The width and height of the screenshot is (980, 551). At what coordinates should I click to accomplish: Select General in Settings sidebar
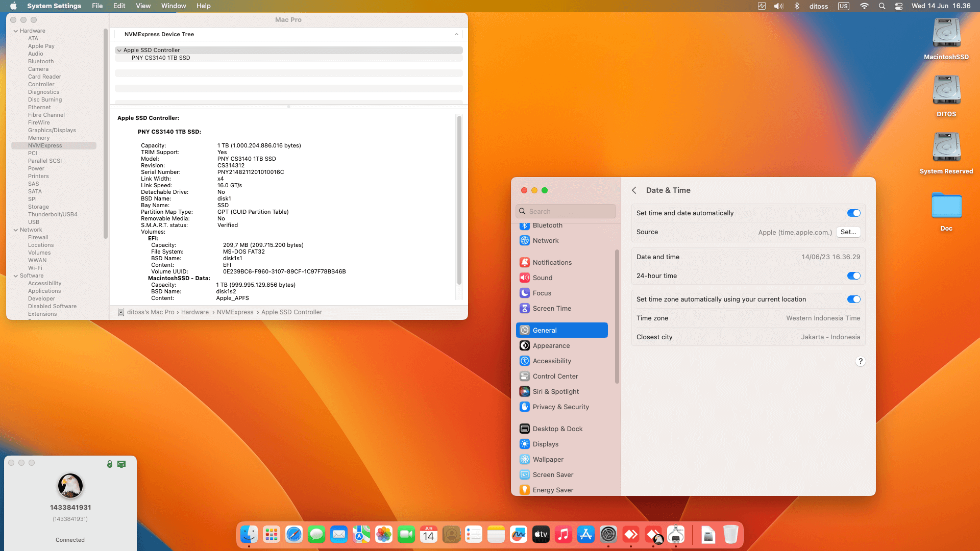click(562, 331)
